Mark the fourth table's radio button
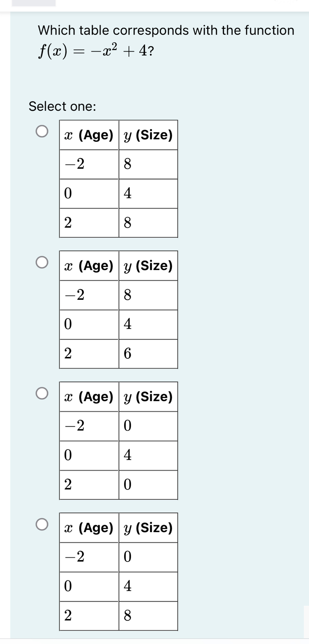This screenshot has width=309, height=644. (x=42, y=524)
